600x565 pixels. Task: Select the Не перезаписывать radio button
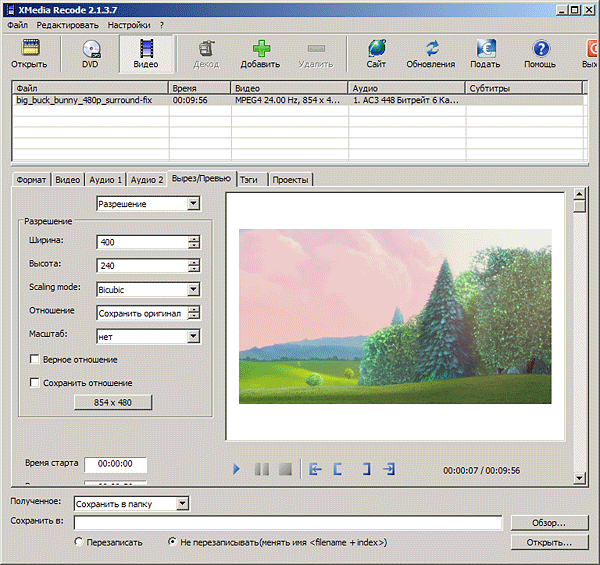point(172,542)
